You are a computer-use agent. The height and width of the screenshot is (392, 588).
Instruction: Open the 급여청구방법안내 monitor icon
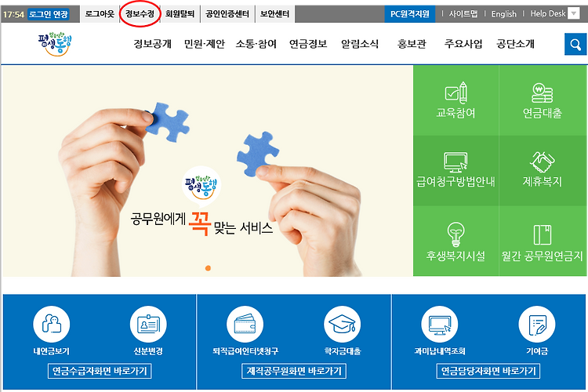[x=456, y=162]
